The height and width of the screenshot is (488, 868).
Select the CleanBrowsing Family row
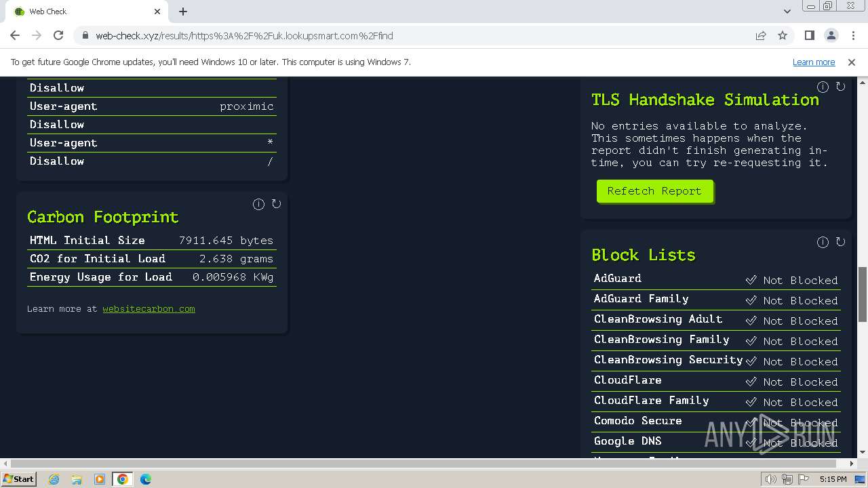[716, 340]
